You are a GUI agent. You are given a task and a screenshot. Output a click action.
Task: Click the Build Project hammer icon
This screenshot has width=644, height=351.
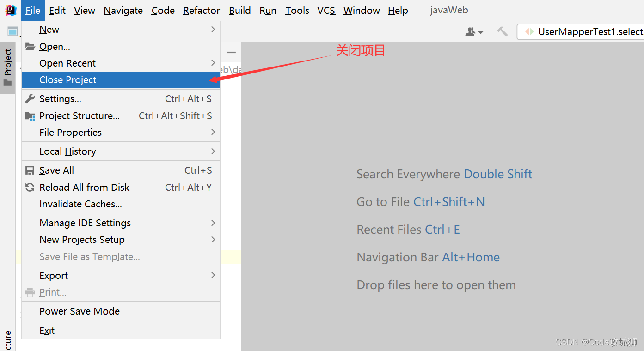502,31
